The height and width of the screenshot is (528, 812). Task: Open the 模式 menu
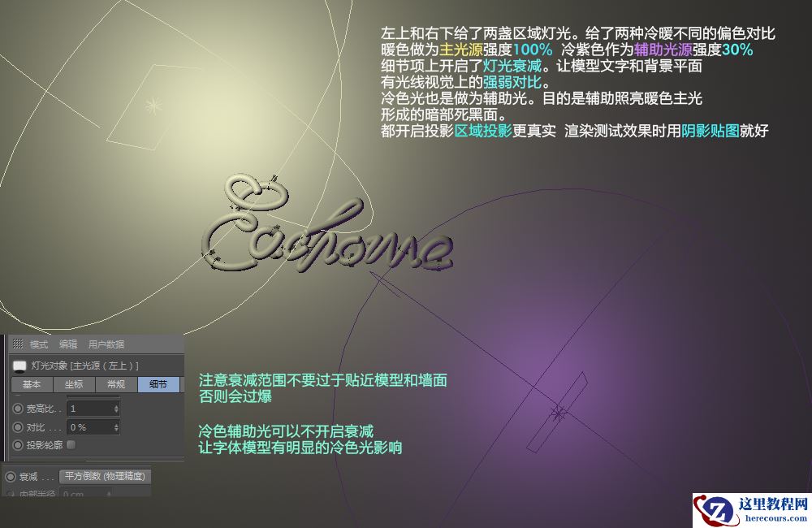pos(39,343)
